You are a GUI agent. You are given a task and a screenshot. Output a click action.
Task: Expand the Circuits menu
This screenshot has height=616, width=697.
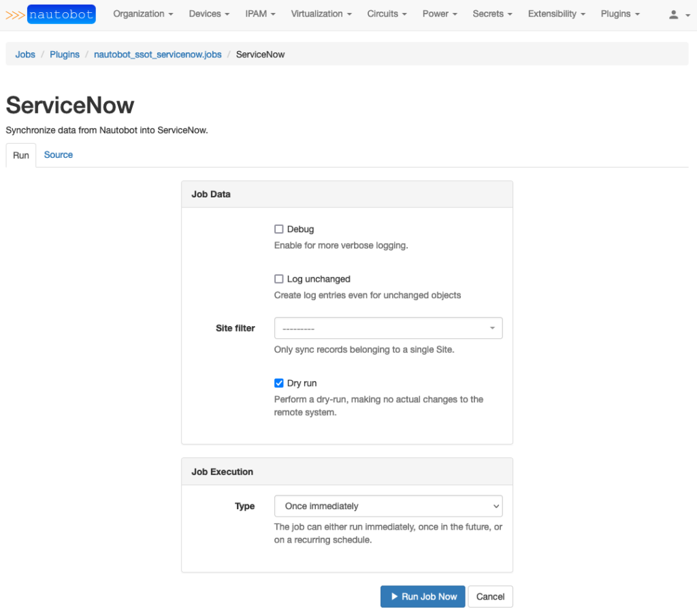tap(387, 14)
